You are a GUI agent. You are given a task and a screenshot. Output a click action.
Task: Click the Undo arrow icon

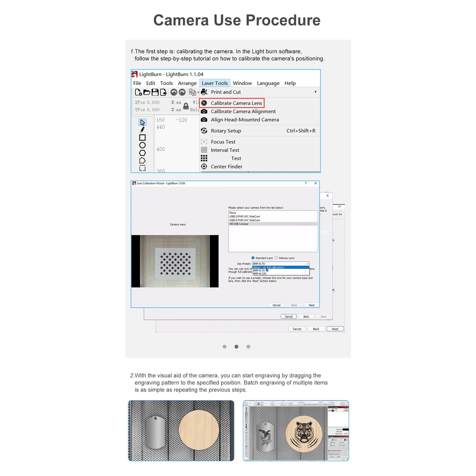174,92
